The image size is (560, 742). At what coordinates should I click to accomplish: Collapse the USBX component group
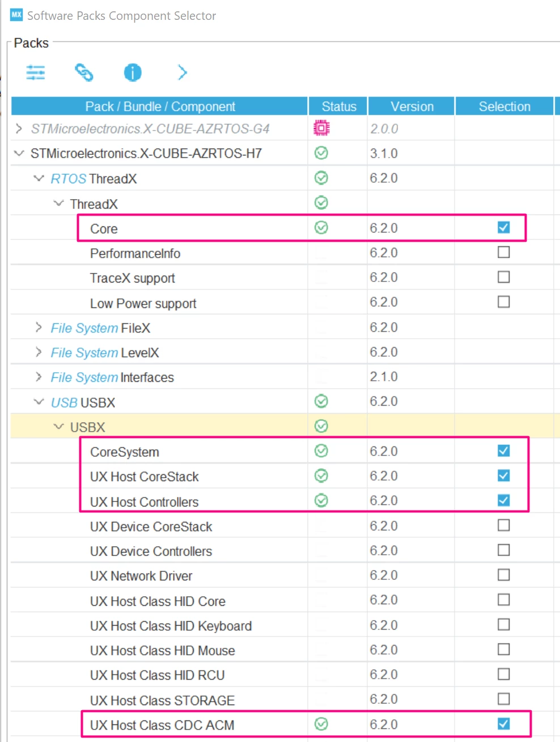(x=58, y=427)
